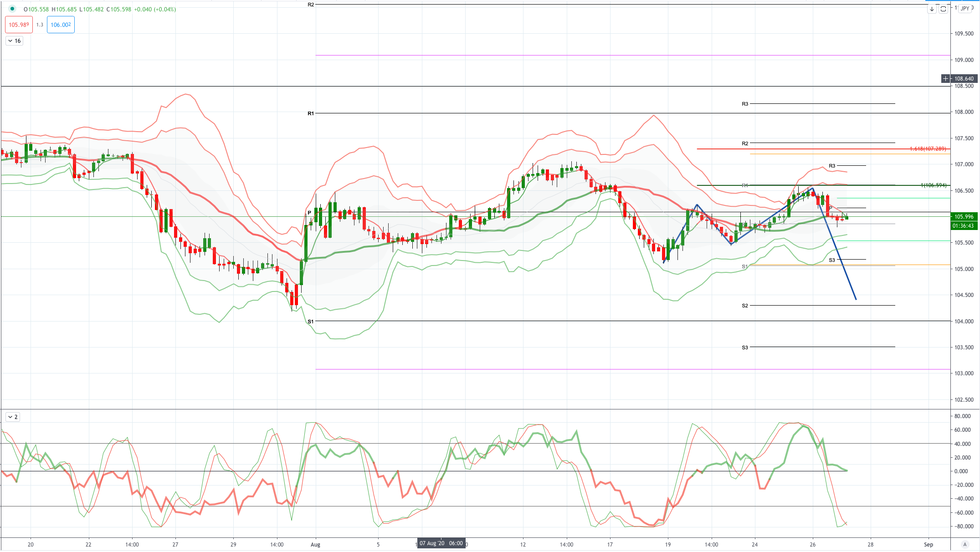Click the 07 Aug '20 06:00 time label

441,543
